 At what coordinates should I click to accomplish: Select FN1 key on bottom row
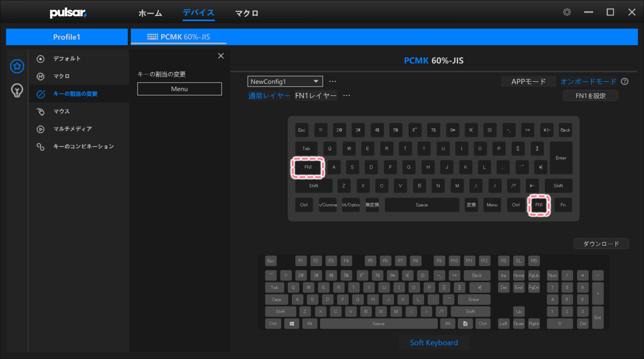[x=539, y=205]
